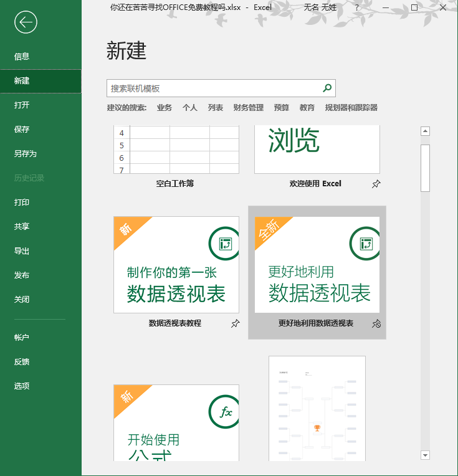Select the 空白工作簿 template thumbnail
458x476 pixels.
click(x=176, y=150)
